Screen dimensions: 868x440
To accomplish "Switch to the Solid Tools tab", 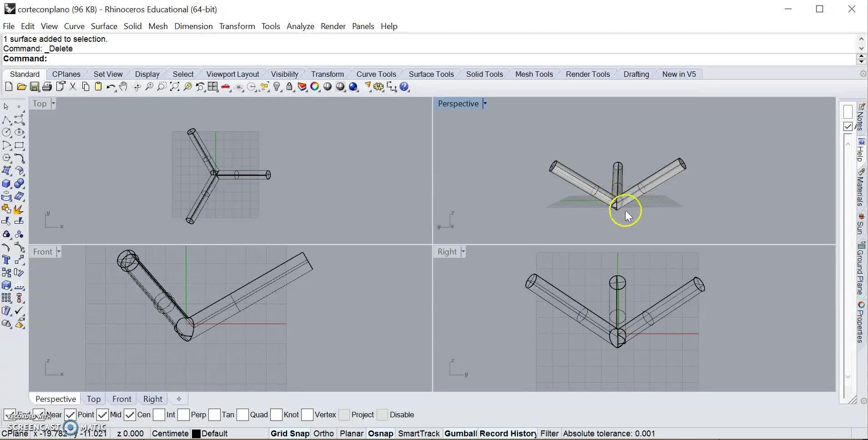I will 484,74.
